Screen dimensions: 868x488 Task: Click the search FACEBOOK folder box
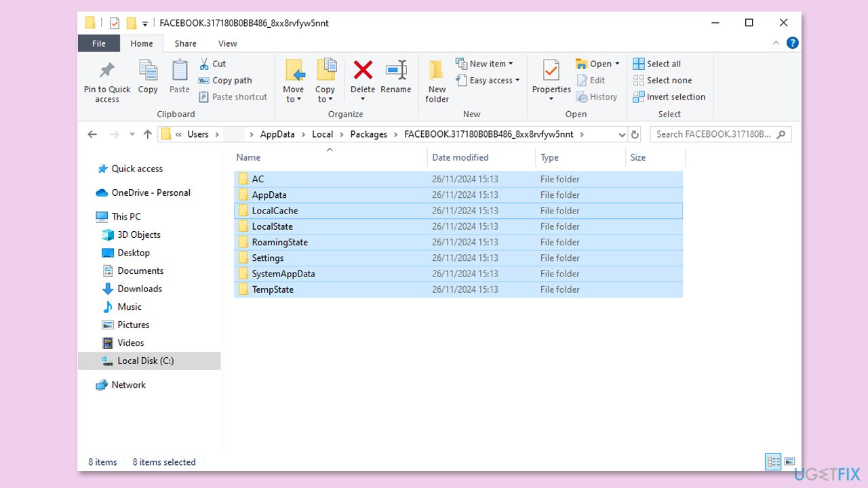[721, 134]
